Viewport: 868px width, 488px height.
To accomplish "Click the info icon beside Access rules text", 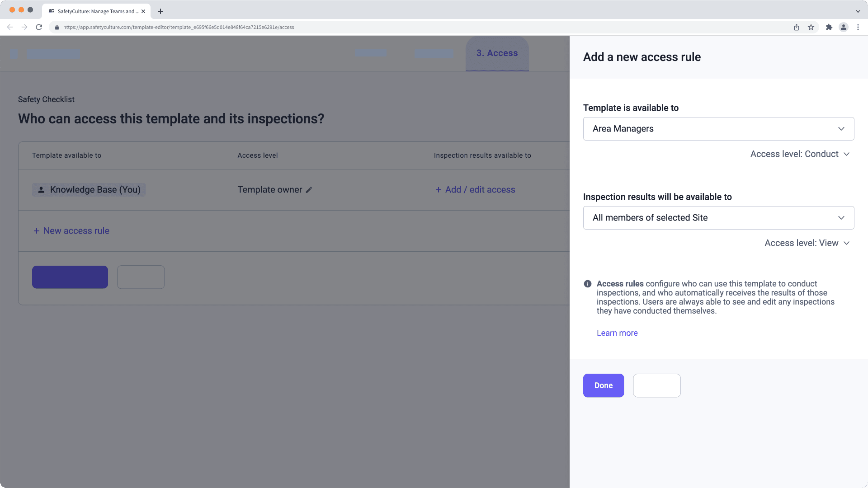I will [x=588, y=284].
